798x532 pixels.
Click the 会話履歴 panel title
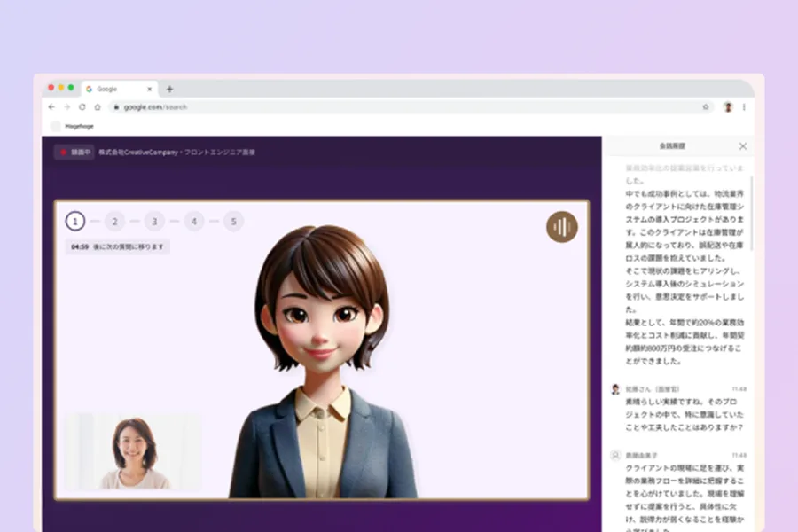point(672,146)
